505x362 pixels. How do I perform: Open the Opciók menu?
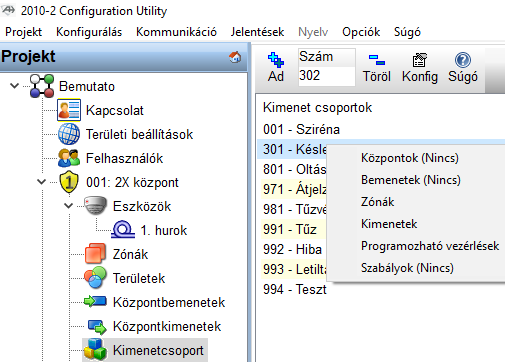361,32
